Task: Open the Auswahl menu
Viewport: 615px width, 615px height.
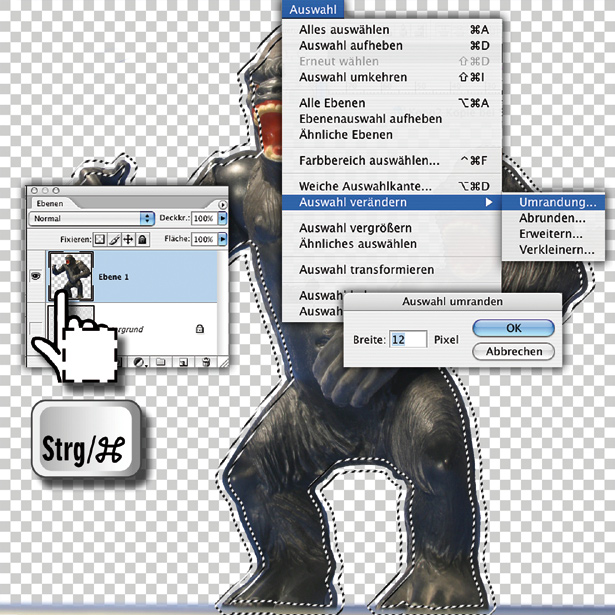Action: coord(313,9)
